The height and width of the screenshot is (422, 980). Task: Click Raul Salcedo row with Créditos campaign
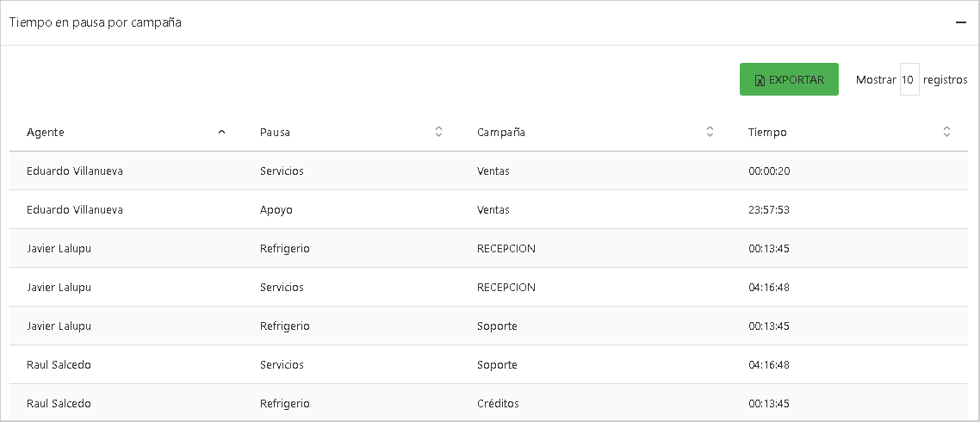point(59,403)
